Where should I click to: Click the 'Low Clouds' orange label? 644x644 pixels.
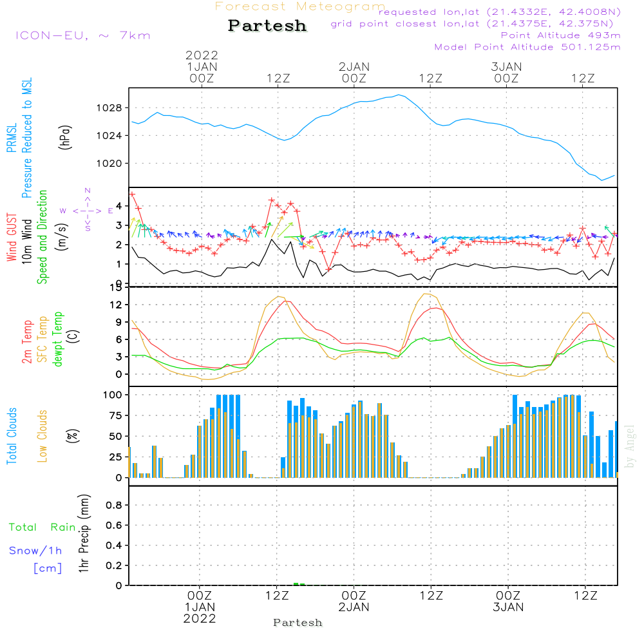43,436
